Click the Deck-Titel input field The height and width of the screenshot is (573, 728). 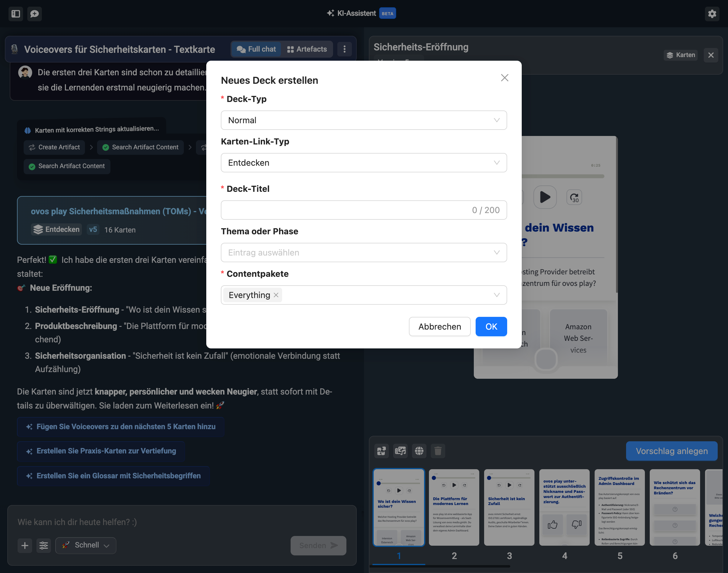(x=345, y=210)
